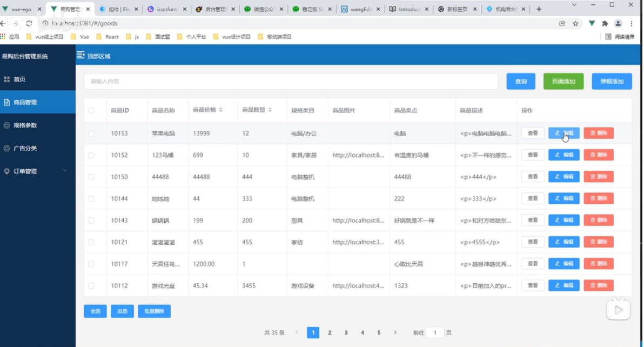
Task: Focus the 请输入内容 search input
Action: [291, 81]
